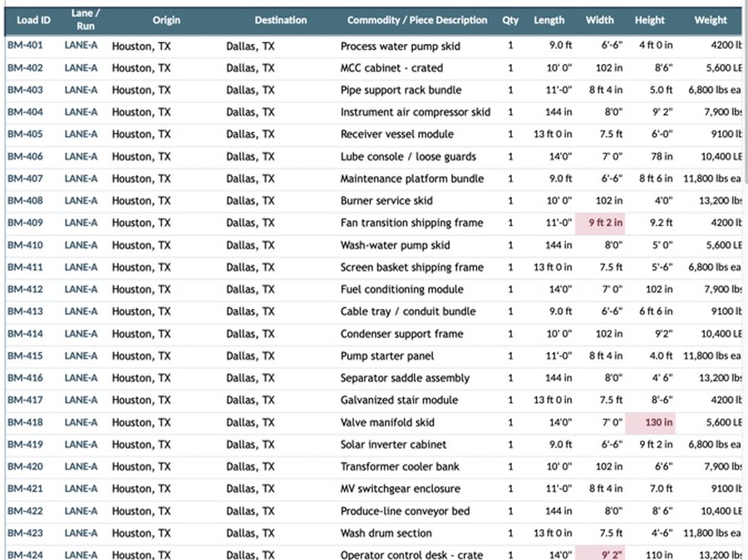The image size is (748, 560).
Task: Click 'Maintenance platform bundle' cell
Action: tap(412, 179)
